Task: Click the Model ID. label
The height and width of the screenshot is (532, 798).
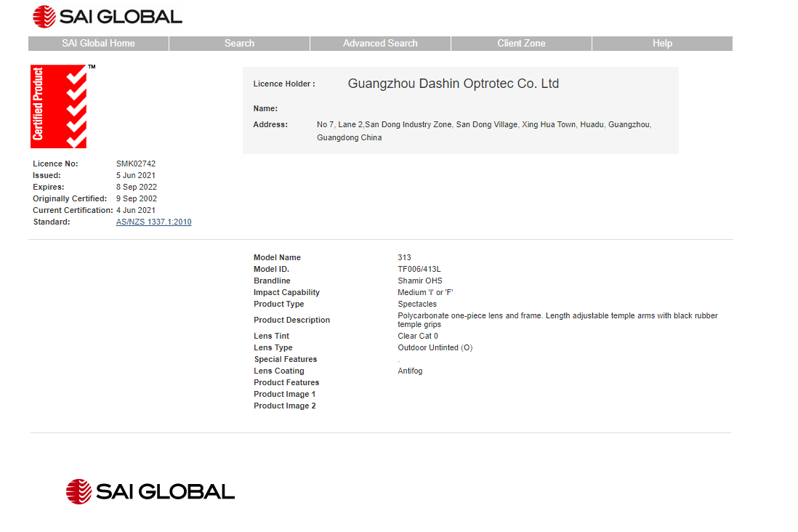Action: (271, 270)
